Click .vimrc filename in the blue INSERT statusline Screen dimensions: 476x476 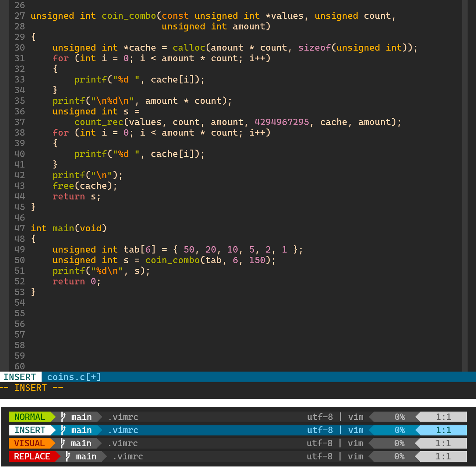[123, 430]
